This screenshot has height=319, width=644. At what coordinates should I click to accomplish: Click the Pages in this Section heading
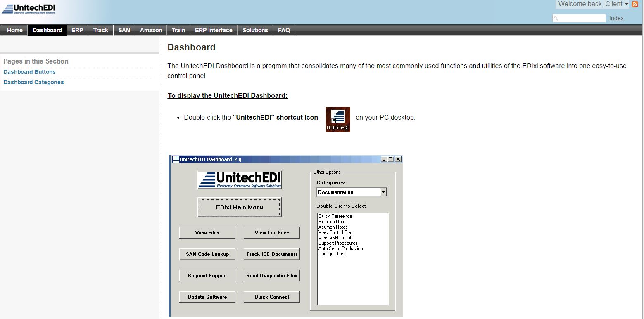(x=36, y=61)
